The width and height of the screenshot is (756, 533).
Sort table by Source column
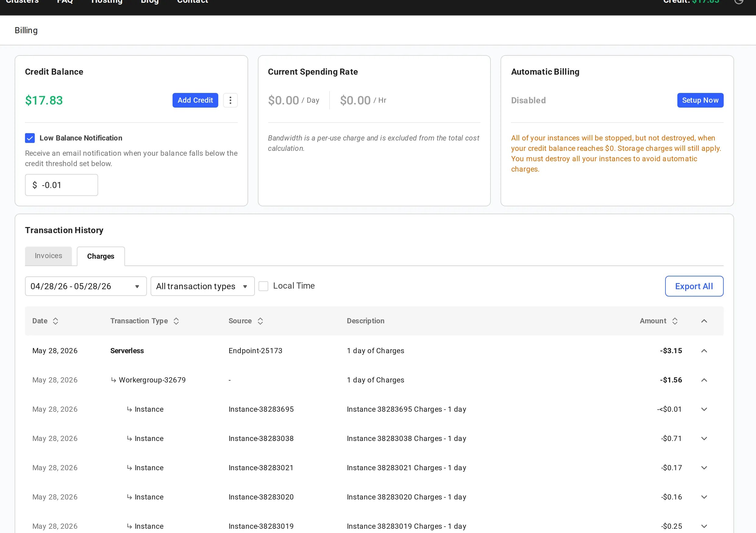point(260,321)
